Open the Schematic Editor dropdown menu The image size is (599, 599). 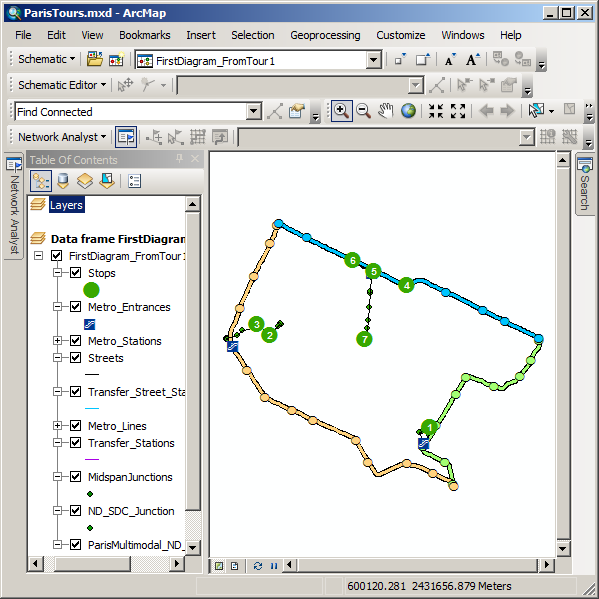point(62,85)
